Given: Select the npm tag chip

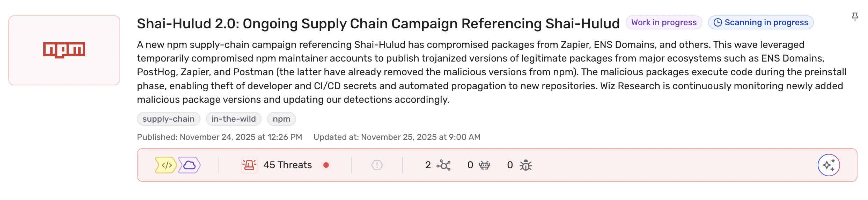Looking at the screenshot, I should click(281, 119).
